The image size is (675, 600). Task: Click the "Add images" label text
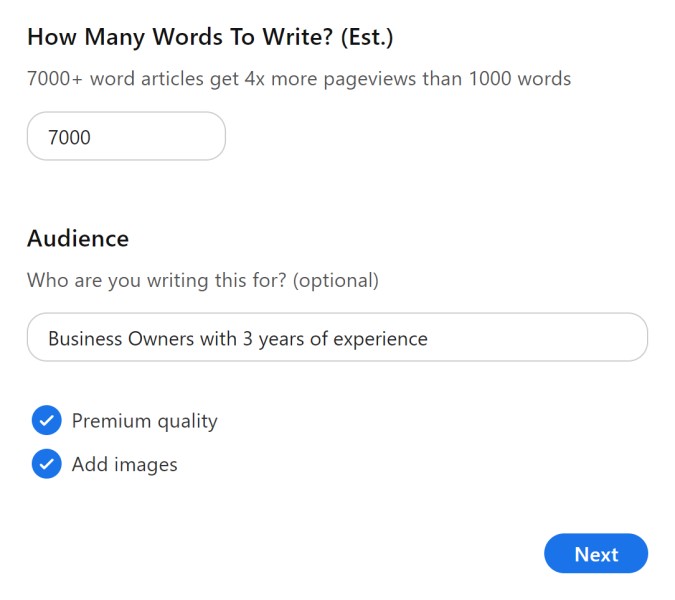125,464
